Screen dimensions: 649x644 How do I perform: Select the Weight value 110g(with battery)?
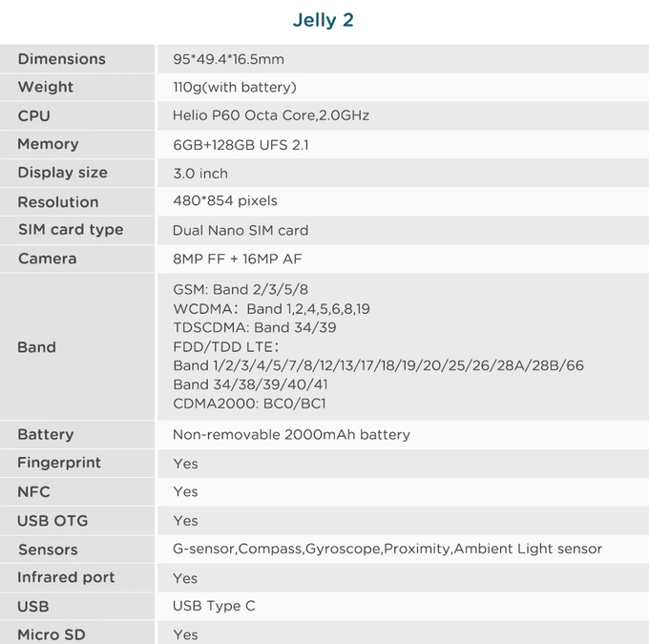tap(235, 88)
